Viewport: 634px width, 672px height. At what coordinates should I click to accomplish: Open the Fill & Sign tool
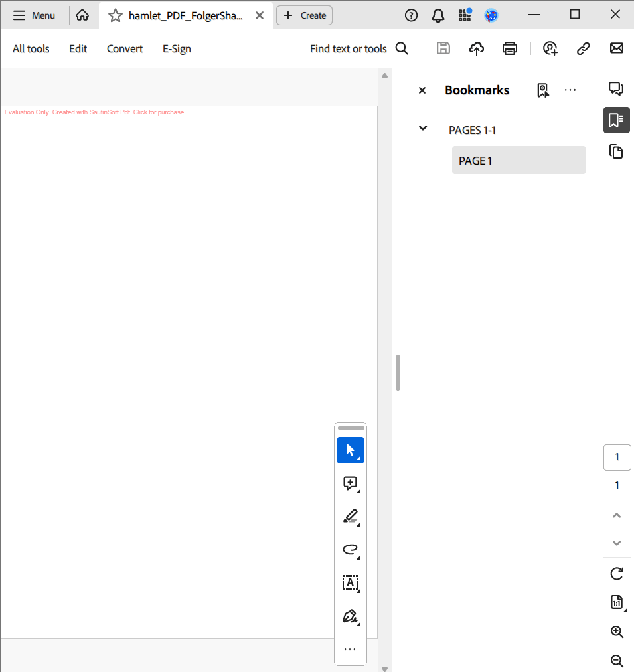[x=351, y=616]
